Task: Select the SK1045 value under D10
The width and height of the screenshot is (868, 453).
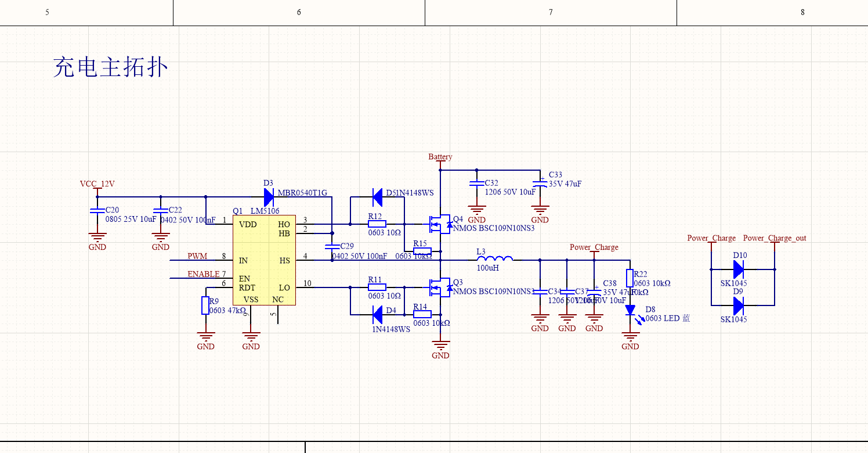Action: pyautogui.click(x=734, y=283)
